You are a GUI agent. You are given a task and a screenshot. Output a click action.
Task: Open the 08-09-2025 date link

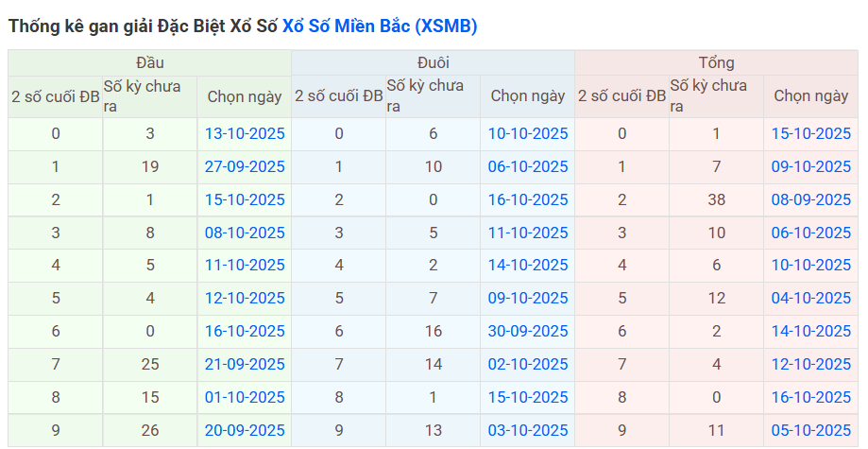click(811, 199)
